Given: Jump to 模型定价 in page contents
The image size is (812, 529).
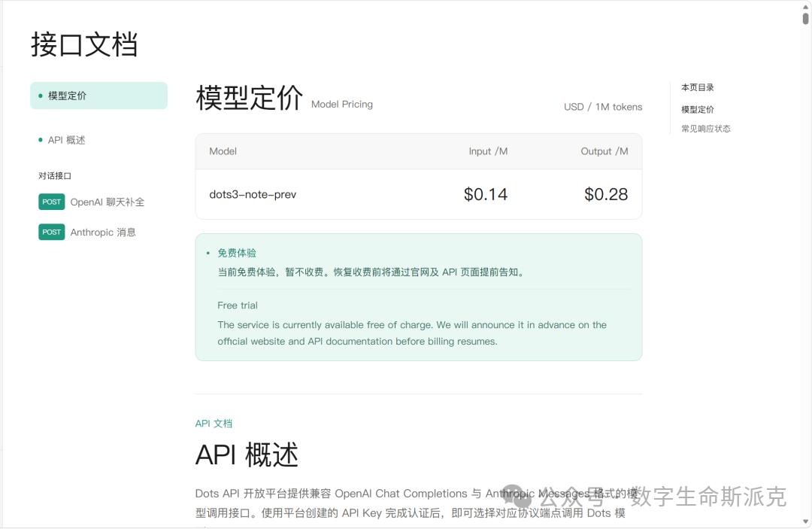Looking at the screenshot, I should [697, 109].
